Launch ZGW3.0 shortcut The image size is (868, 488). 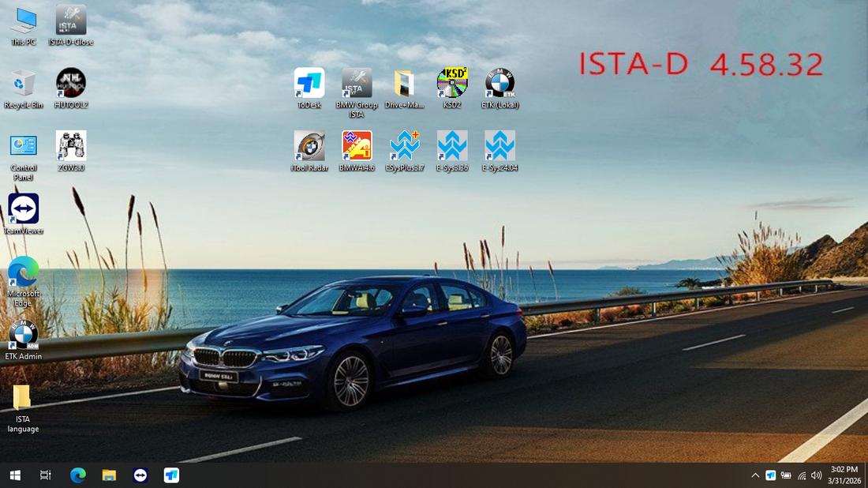click(71, 152)
